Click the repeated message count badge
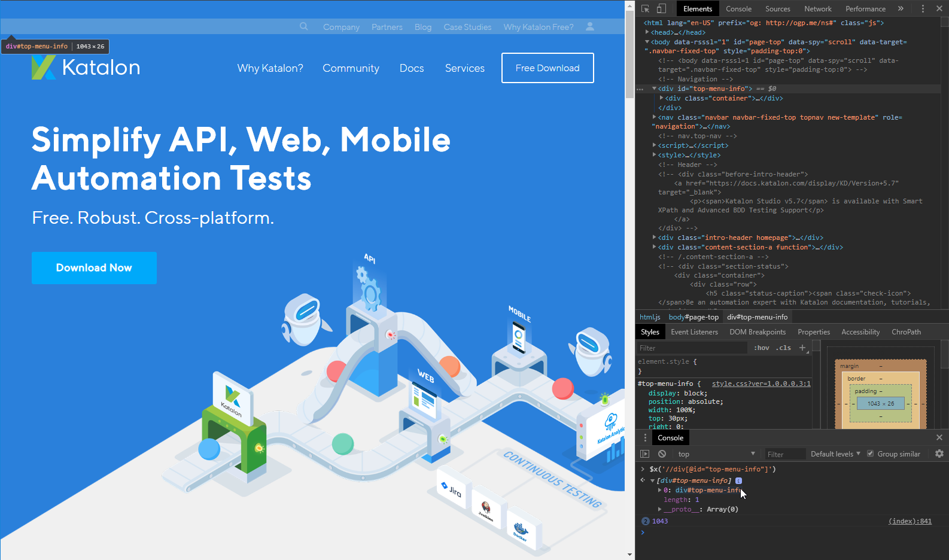The image size is (949, 560). (646, 521)
